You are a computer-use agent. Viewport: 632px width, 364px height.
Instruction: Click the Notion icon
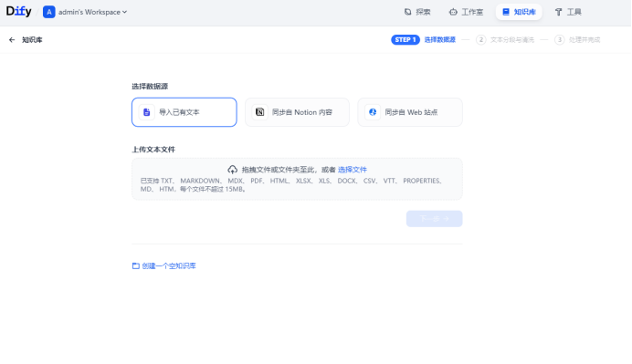[260, 112]
